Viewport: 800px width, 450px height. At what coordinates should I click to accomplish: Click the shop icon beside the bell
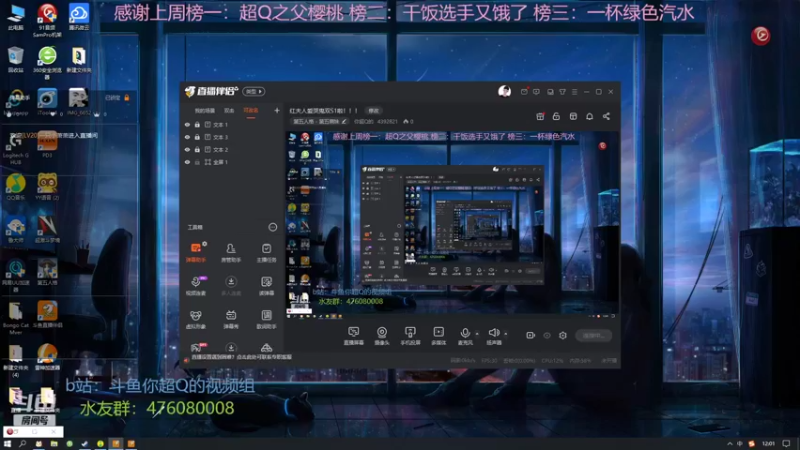click(x=573, y=116)
